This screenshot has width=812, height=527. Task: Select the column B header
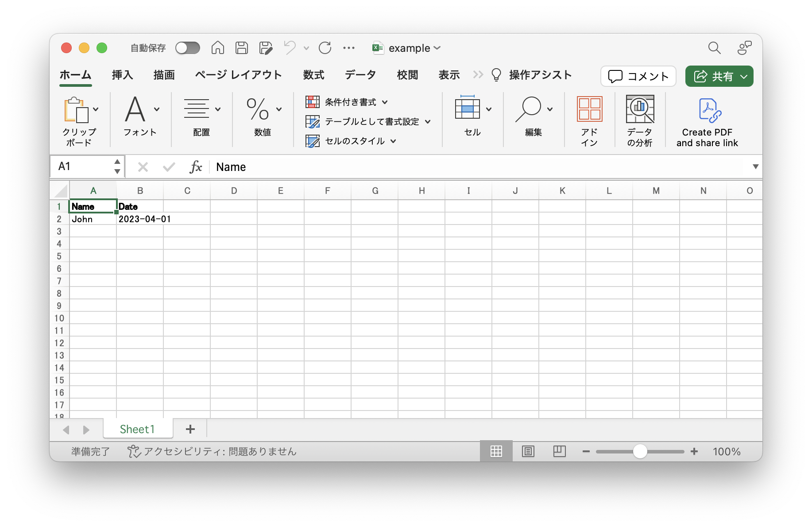pyautogui.click(x=140, y=191)
